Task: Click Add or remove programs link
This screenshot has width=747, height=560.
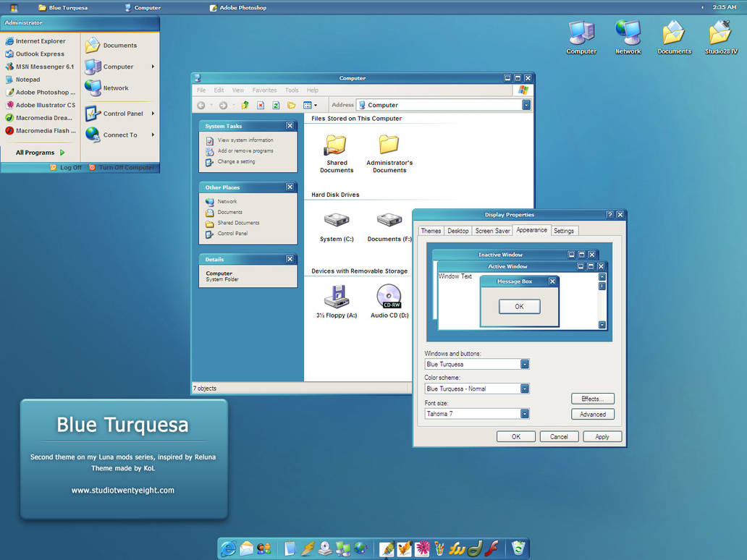Action: tap(245, 151)
